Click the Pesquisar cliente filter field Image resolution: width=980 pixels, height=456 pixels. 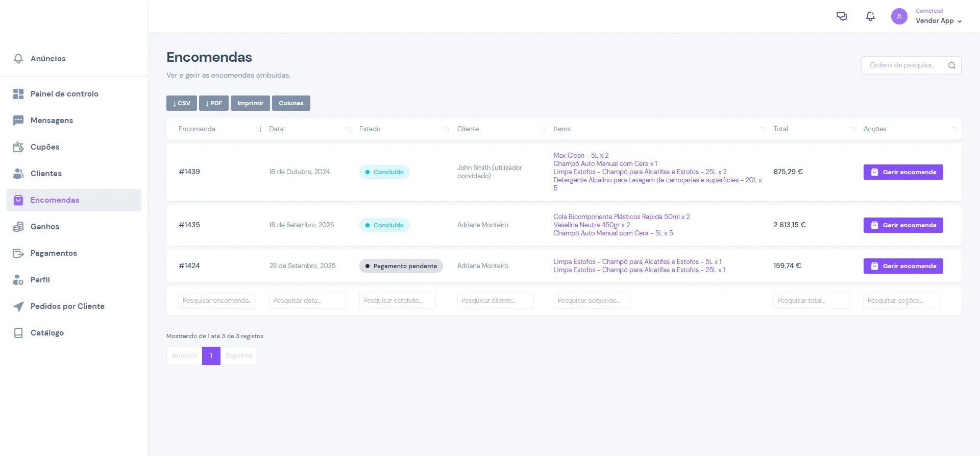coord(495,301)
